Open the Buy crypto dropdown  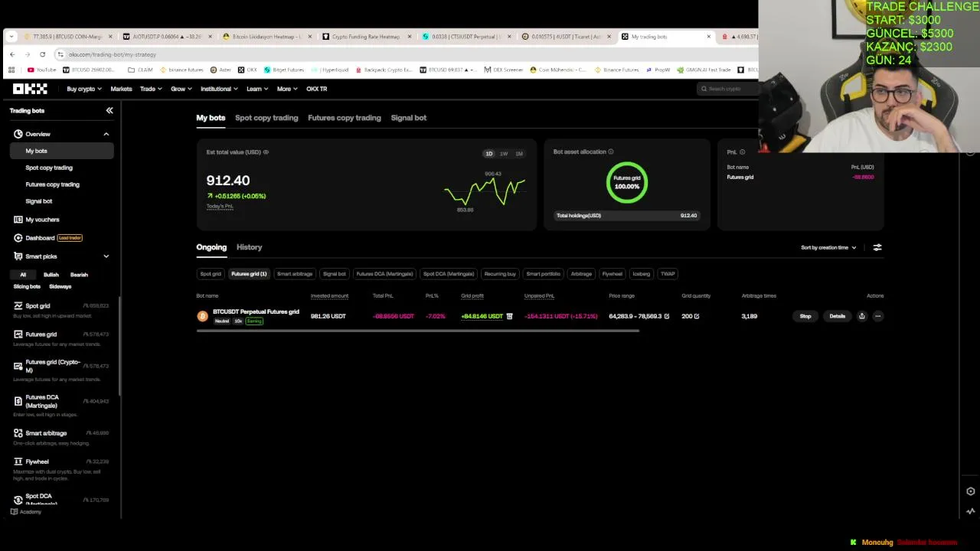click(x=84, y=89)
